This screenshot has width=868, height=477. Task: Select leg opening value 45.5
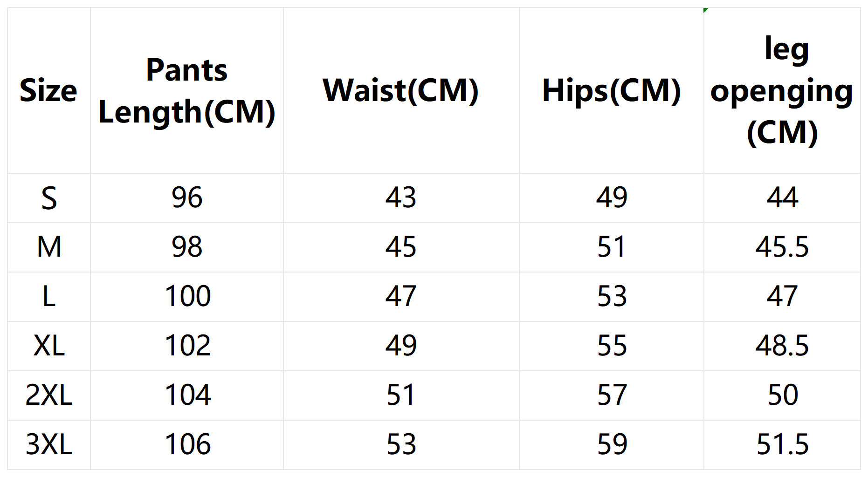(782, 247)
